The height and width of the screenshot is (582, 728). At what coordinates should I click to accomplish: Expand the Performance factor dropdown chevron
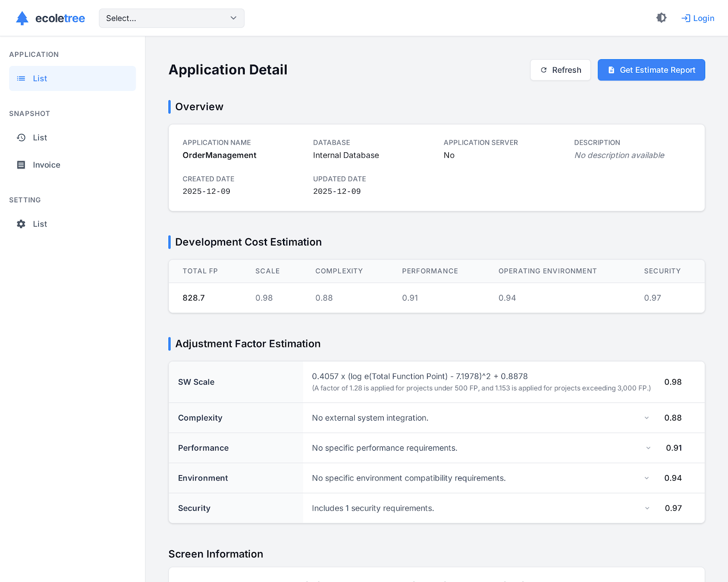[x=648, y=448]
